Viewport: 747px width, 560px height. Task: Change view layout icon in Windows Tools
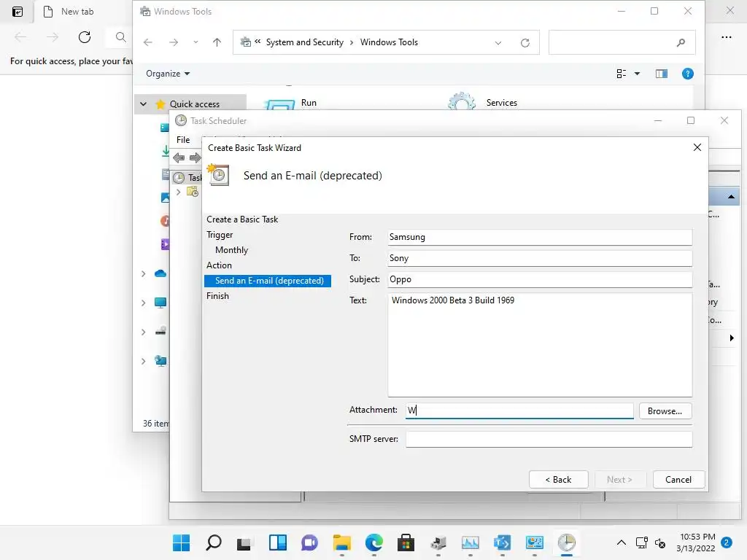point(622,74)
